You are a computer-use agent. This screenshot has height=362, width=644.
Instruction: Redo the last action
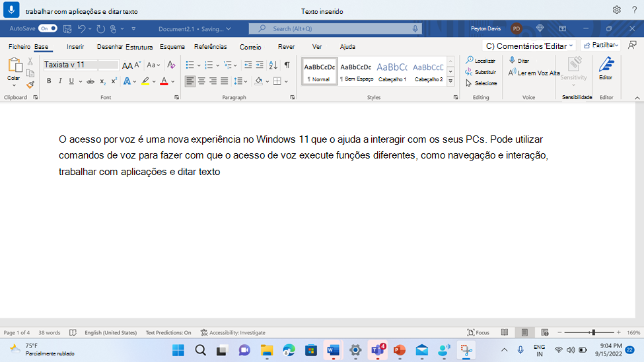(x=100, y=29)
